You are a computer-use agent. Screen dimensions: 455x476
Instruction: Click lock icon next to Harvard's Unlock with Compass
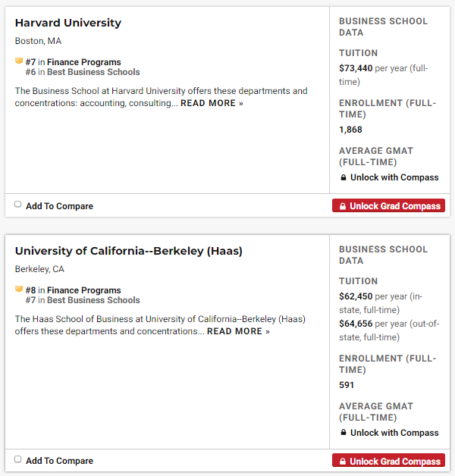click(x=343, y=177)
